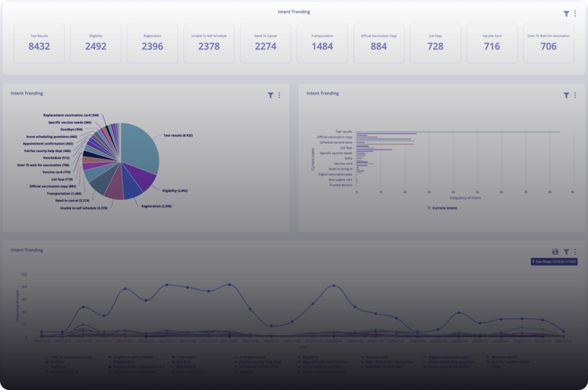The height and width of the screenshot is (390, 588).
Task: Click pie label Goodbye (394)
Action: pyautogui.click(x=71, y=130)
